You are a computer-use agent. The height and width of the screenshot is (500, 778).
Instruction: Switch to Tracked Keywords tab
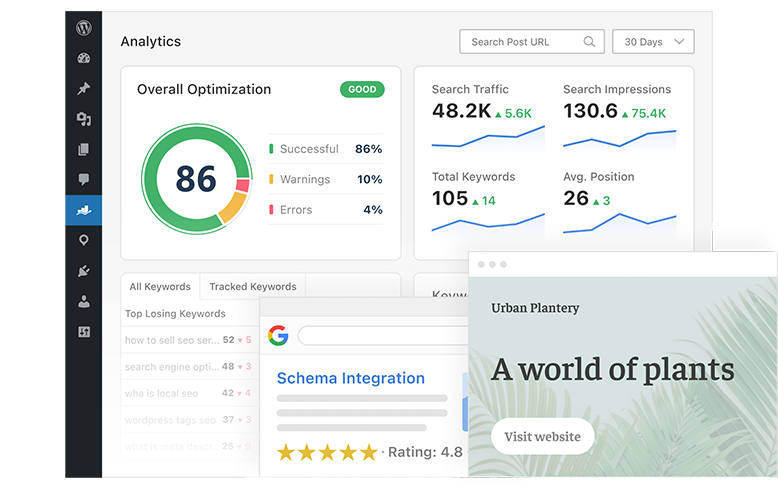253,287
